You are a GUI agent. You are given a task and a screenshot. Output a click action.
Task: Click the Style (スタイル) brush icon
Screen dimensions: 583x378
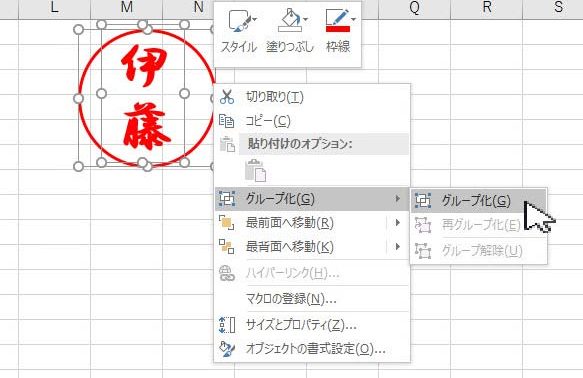click(x=239, y=21)
